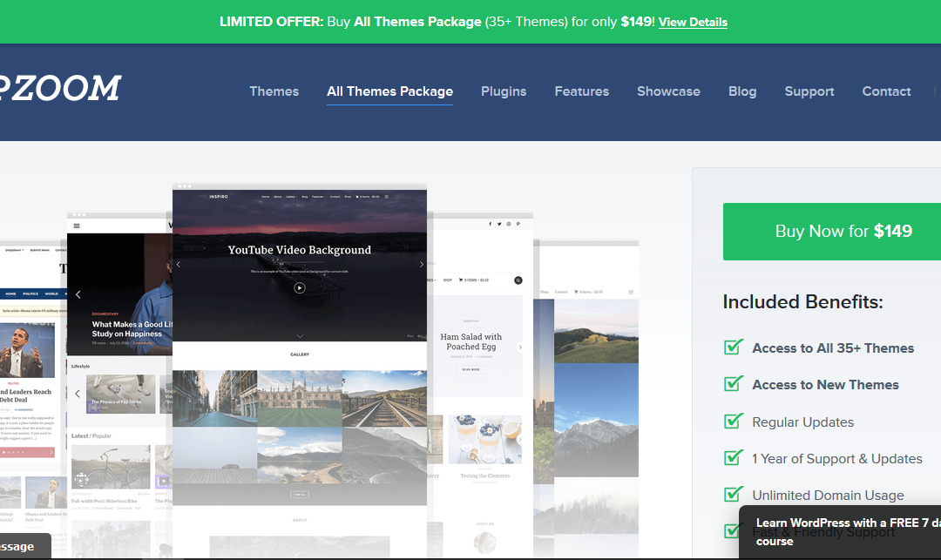Image resolution: width=941 pixels, height=560 pixels.
Task: Open the Learn WordPress free course popup
Action: pos(840,532)
